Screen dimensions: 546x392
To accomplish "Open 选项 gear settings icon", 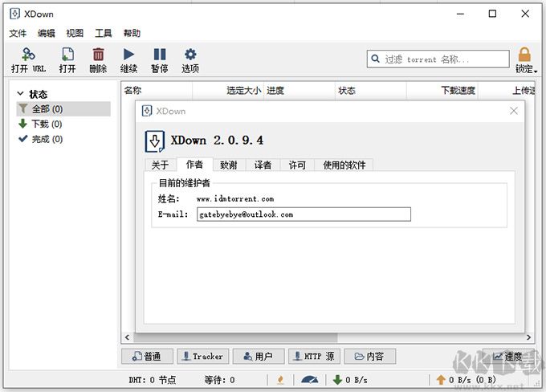I will (x=190, y=55).
